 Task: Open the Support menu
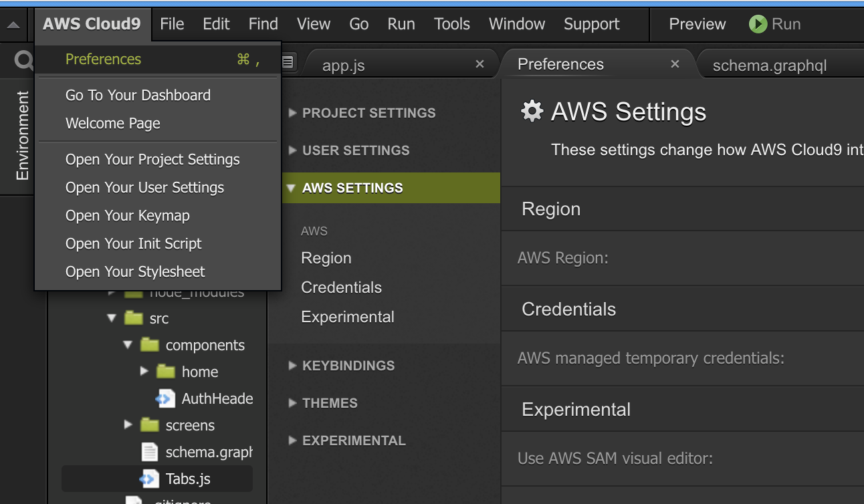[592, 25]
